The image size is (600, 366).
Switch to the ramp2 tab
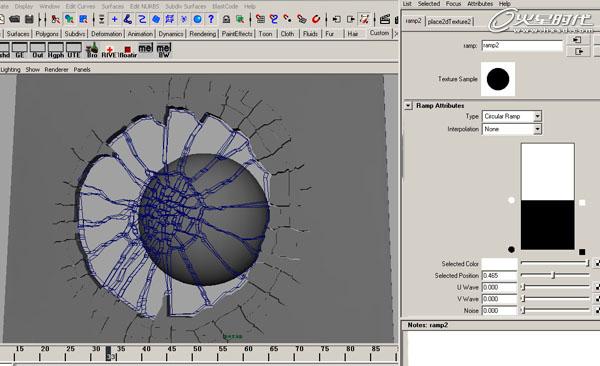pos(413,21)
